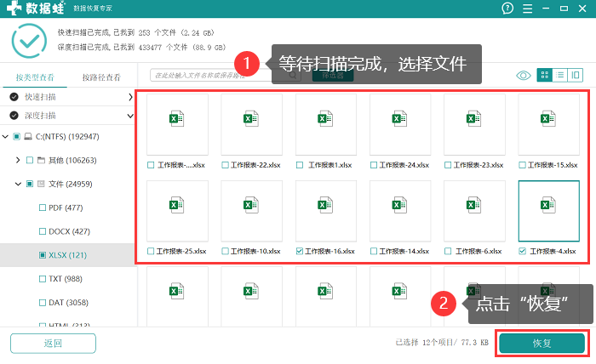Switch to 按路径查看 tab
Screen dimensions: 596x364
pos(101,77)
